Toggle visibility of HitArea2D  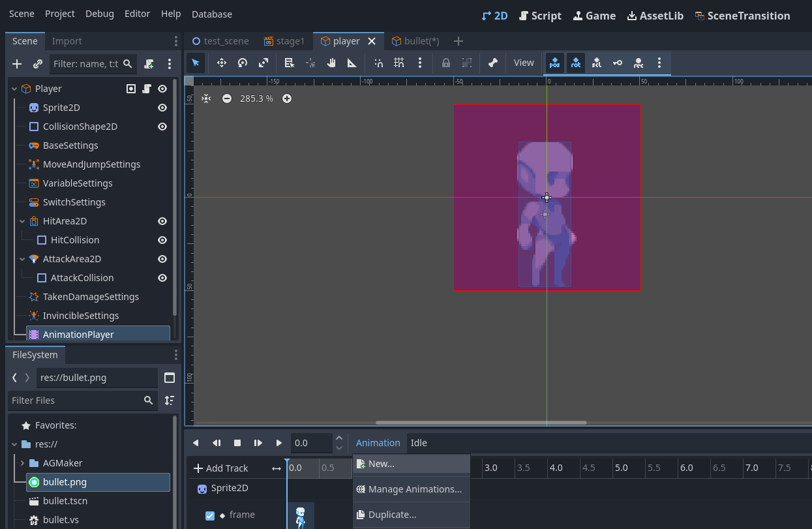(x=162, y=221)
